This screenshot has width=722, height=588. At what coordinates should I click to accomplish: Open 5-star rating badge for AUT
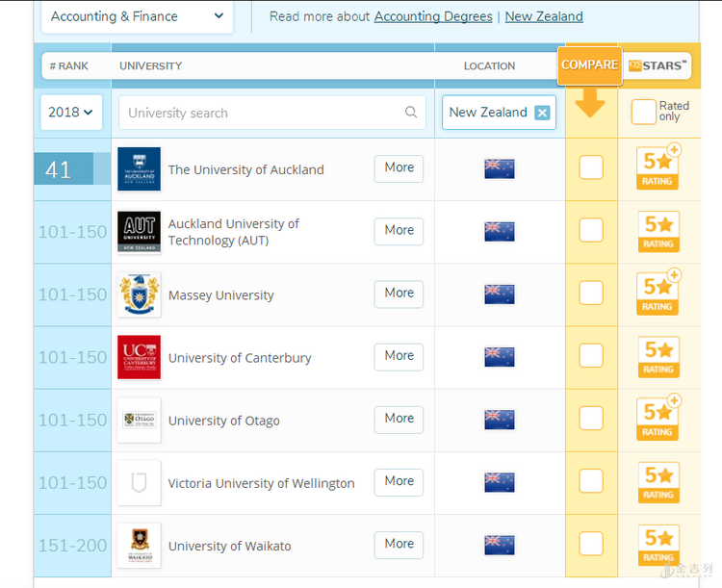658,232
